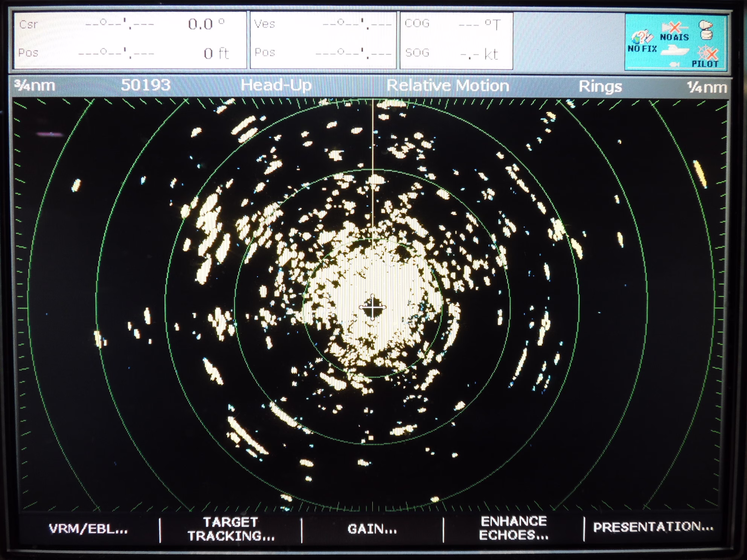Tap the NO AIS crossed-out target icon

(x=674, y=31)
